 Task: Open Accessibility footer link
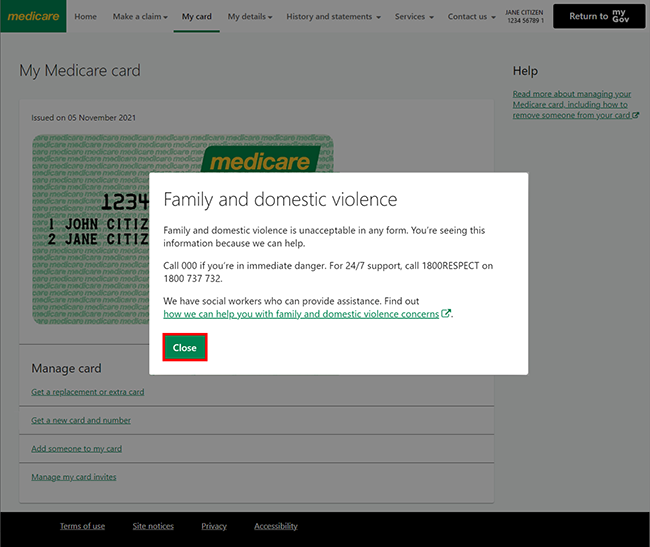coord(276,526)
